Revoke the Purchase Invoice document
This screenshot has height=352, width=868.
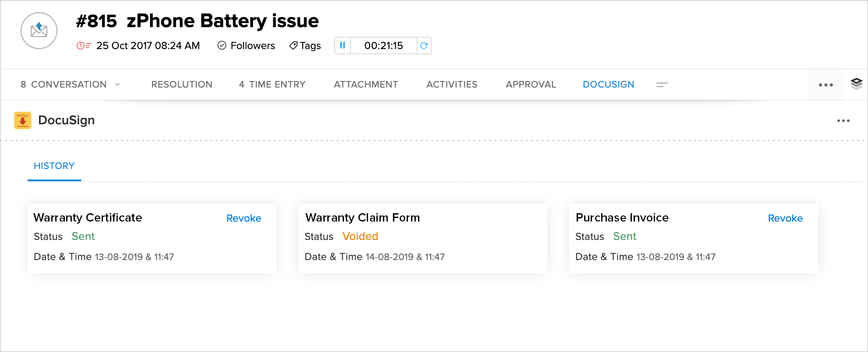[x=785, y=218]
